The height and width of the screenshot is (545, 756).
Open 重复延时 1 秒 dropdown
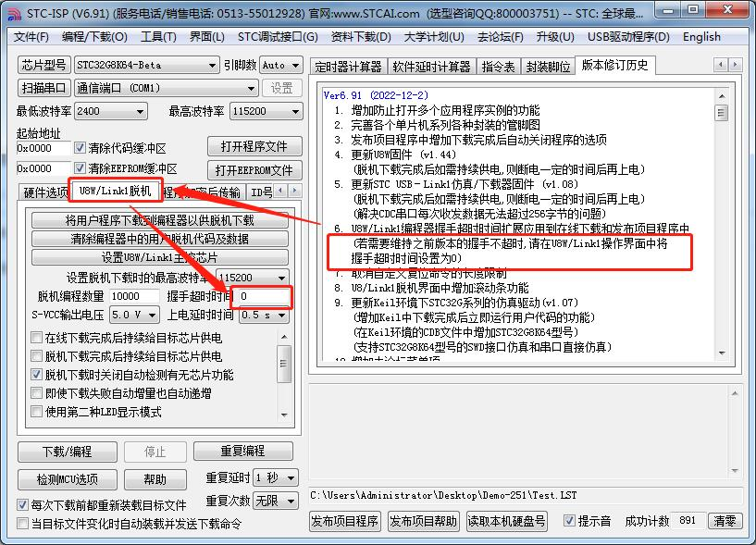click(276, 478)
